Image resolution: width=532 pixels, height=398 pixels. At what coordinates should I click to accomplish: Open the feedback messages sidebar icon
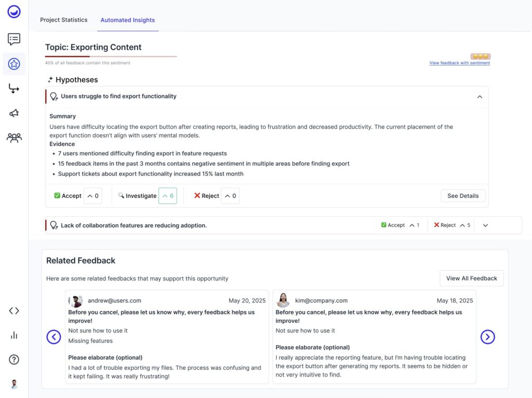(14, 39)
